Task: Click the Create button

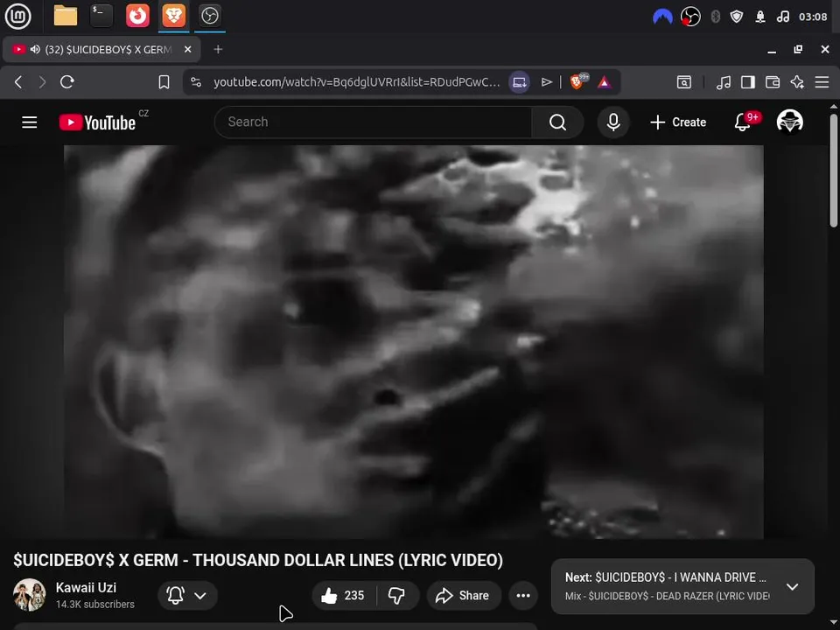Action: coord(677,122)
